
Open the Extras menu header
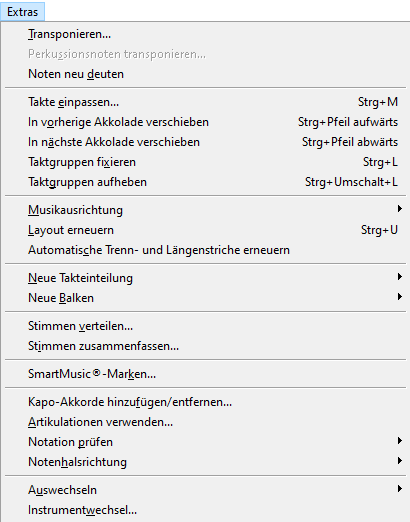[22, 12]
